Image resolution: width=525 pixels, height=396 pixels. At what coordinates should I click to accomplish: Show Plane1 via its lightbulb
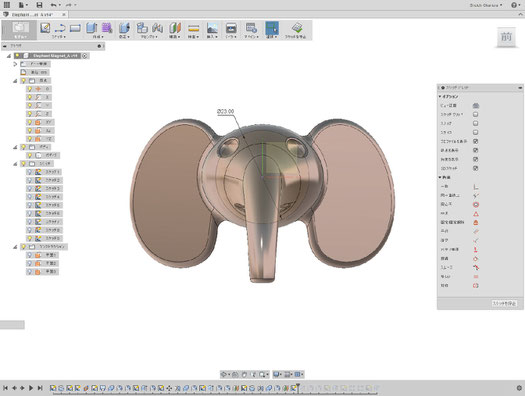30,255
